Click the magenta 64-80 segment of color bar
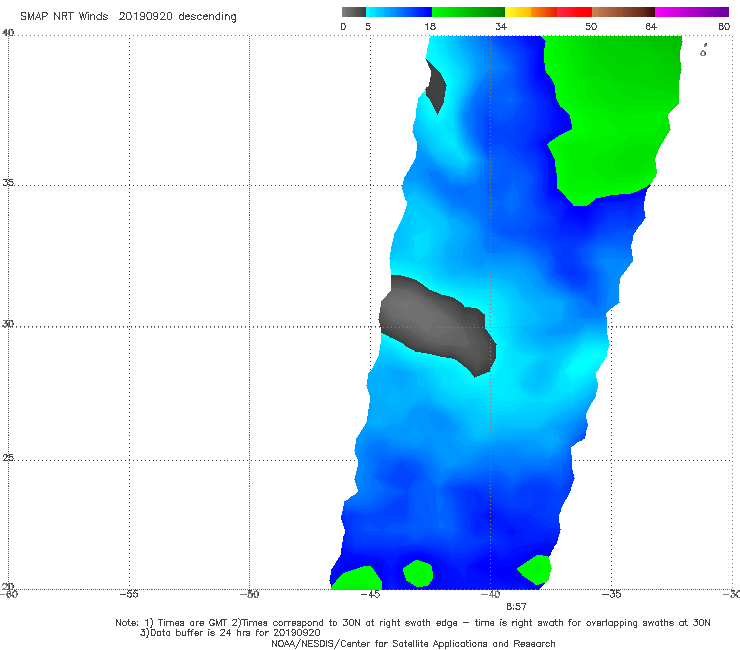Screen dimensions: 740x650 692,12
